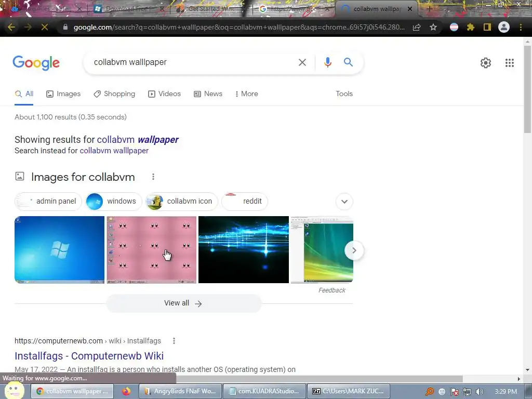Open the Google apps grid
This screenshot has width=532, height=399.
tap(510, 63)
